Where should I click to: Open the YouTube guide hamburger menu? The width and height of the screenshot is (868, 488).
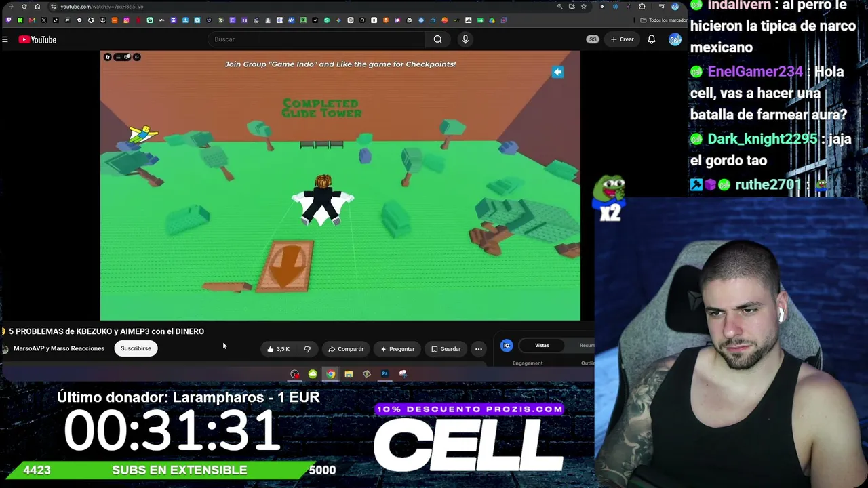click(5, 39)
